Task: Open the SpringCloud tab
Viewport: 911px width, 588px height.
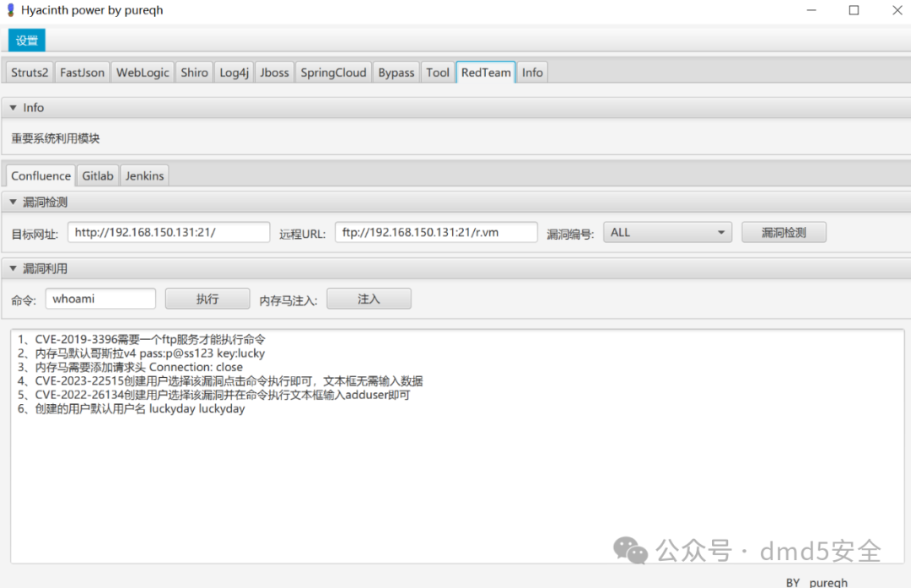Action: tap(332, 72)
